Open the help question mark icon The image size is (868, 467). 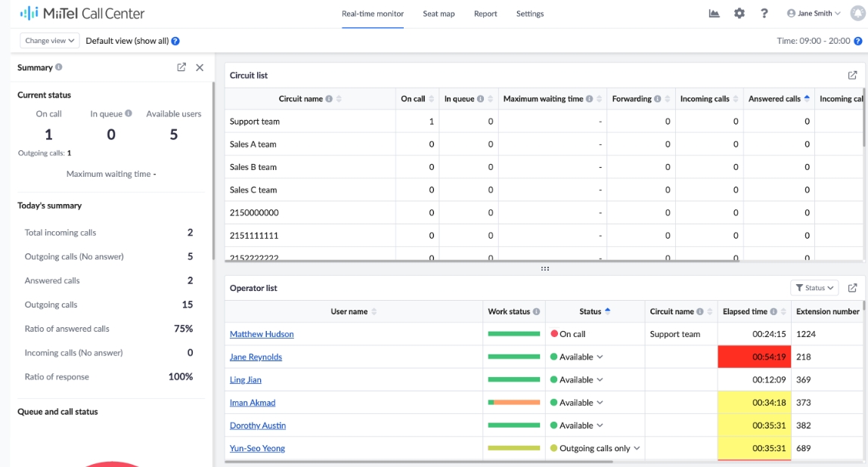764,14
